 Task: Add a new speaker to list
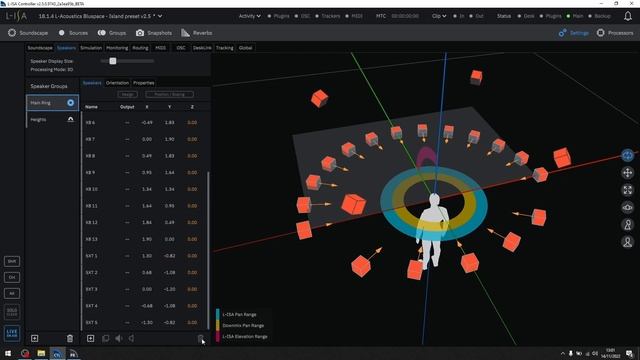coord(91,338)
